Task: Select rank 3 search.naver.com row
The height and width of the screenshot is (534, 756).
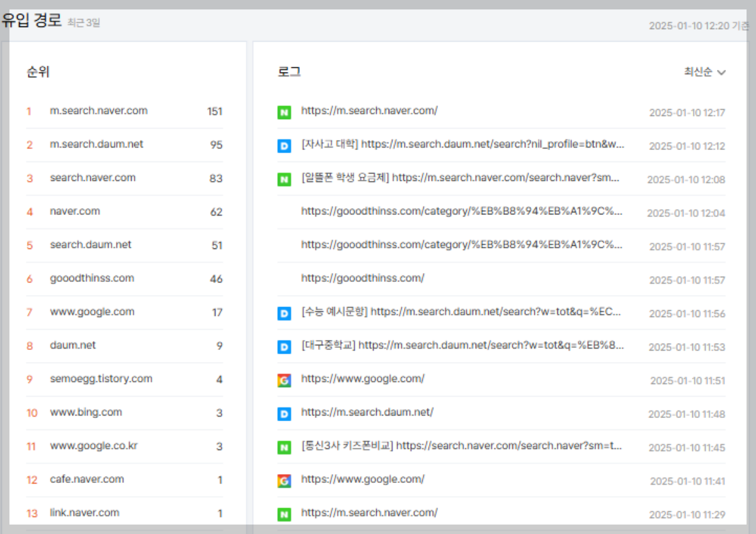Action: click(x=125, y=178)
